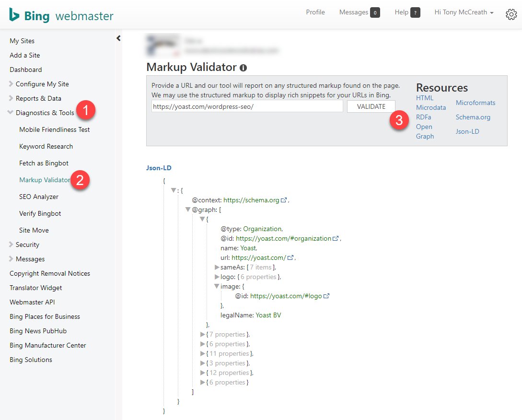522x420 pixels.
Task: Expand the sidebar Messages section arrow
Action: (x=11, y=259)
